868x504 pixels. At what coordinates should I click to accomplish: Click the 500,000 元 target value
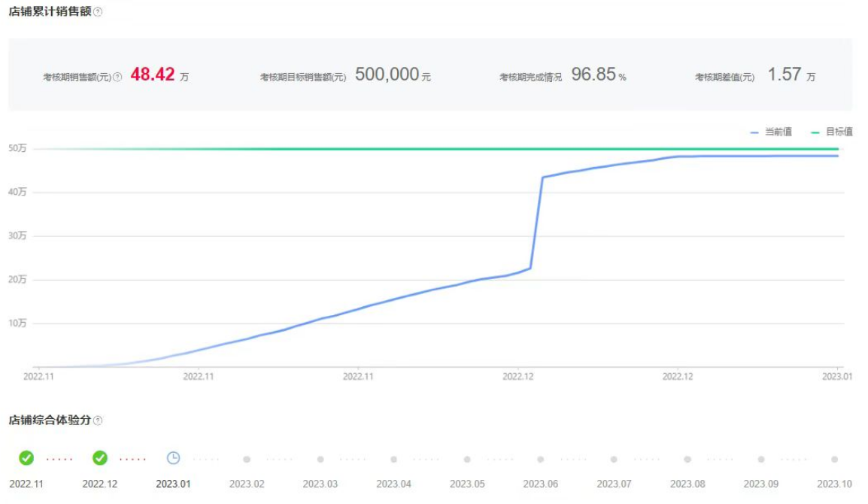point(393,74)
